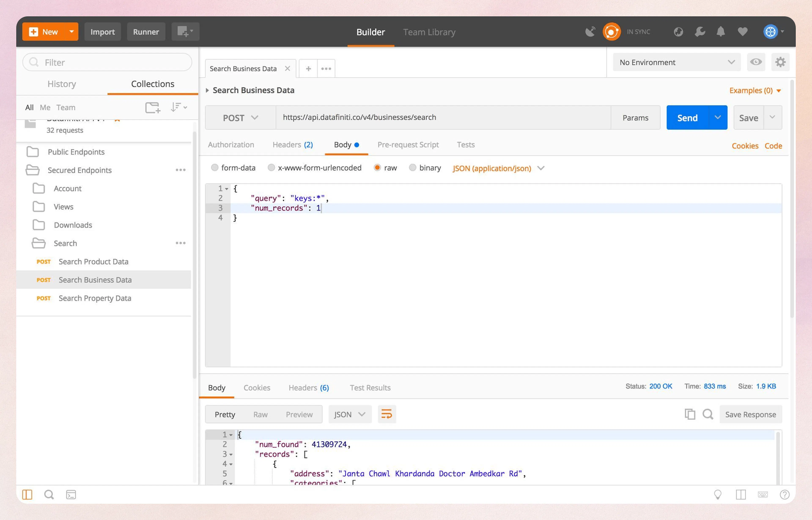The height and width of the screenshot is (520, 812).
Task: Search within the response pane
Action: tap(708, 414)
